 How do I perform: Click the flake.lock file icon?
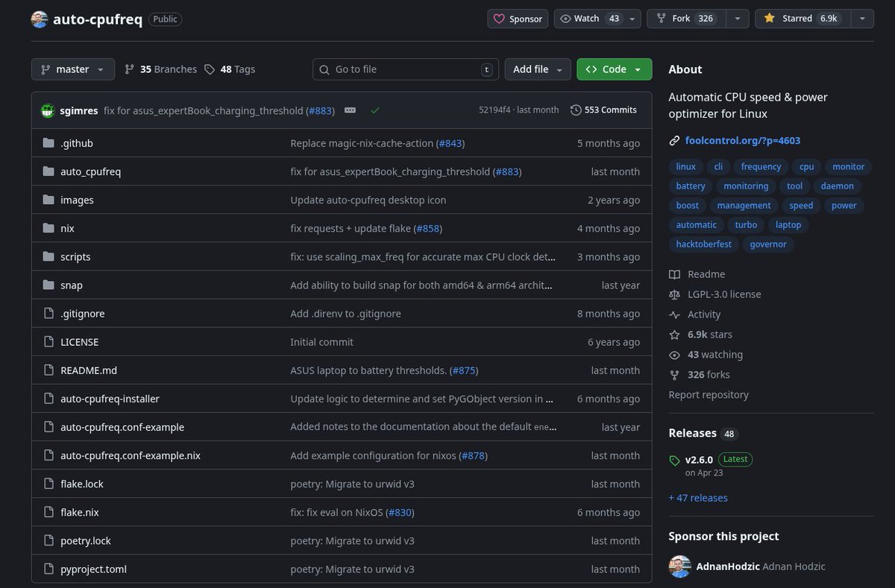(48, 484)
